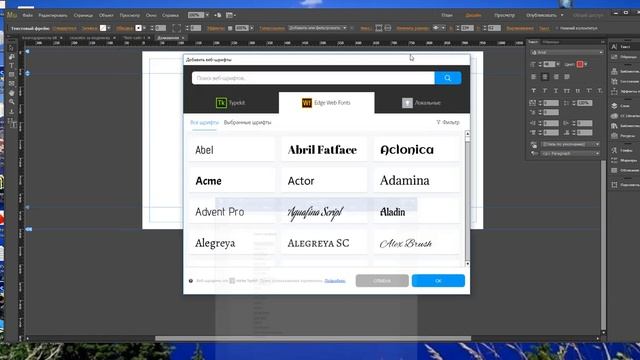
Task: Center-align text in Text panel
Action: pos(545,77)
